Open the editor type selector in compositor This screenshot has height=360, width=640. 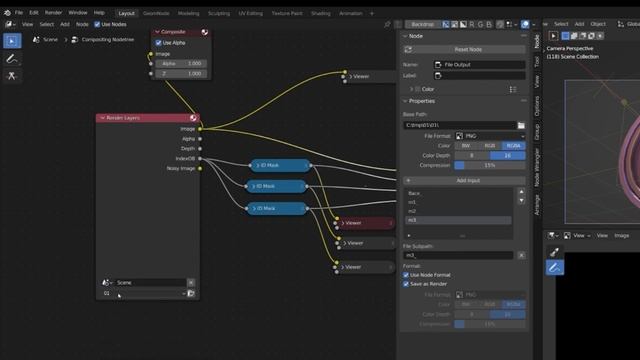click(10, 24)
